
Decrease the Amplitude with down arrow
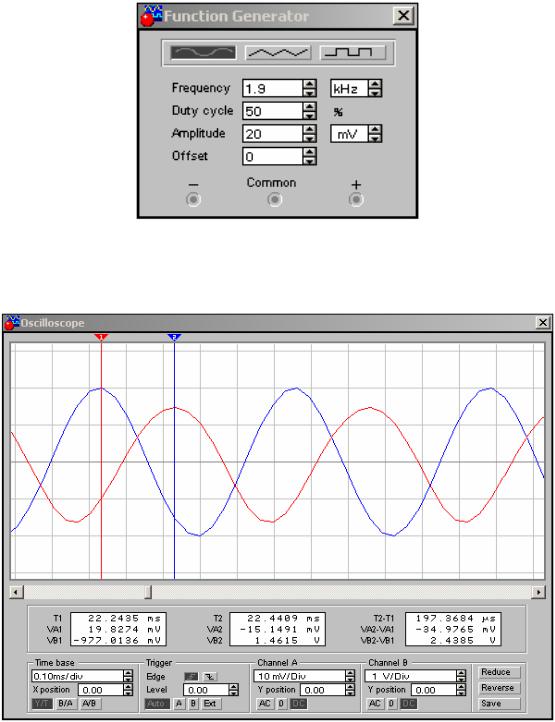pos(310,138)
